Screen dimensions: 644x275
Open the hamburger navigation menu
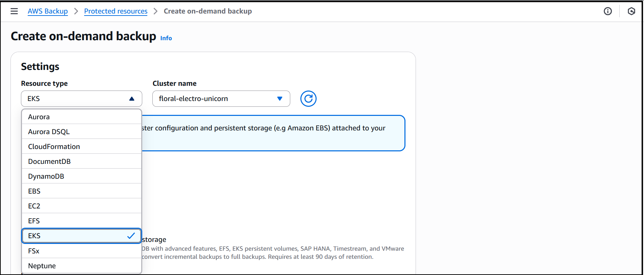point(14,11)
